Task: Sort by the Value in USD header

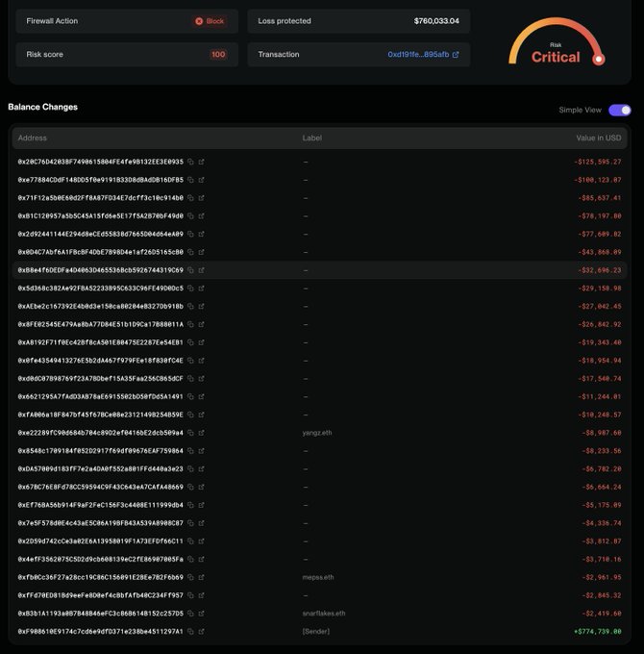Action: tap(599, 138)
